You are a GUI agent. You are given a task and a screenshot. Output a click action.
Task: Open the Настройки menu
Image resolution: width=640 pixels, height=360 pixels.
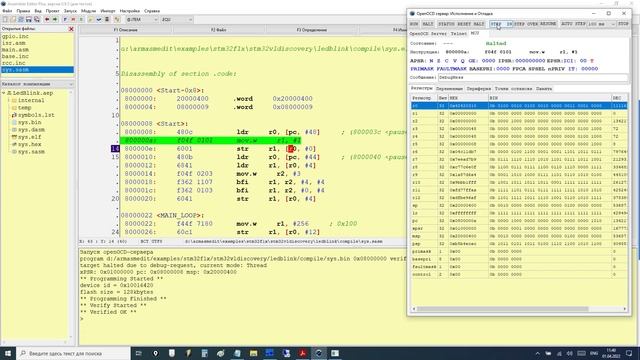129,11
